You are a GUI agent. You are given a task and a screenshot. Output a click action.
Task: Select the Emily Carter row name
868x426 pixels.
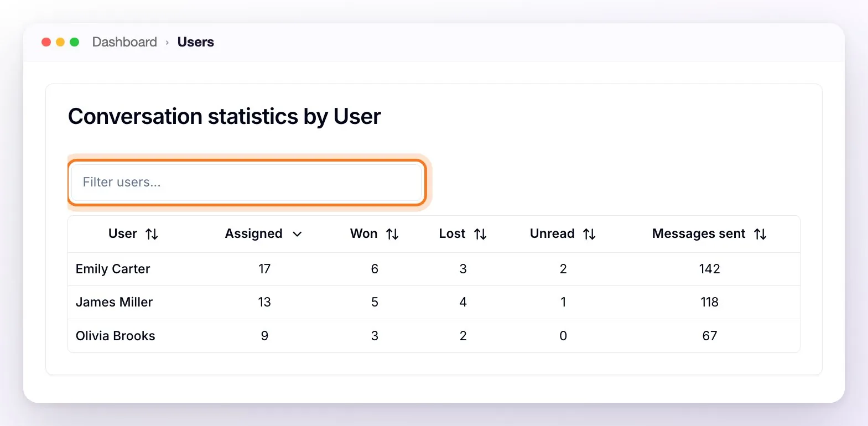click(x=113, y=269)
